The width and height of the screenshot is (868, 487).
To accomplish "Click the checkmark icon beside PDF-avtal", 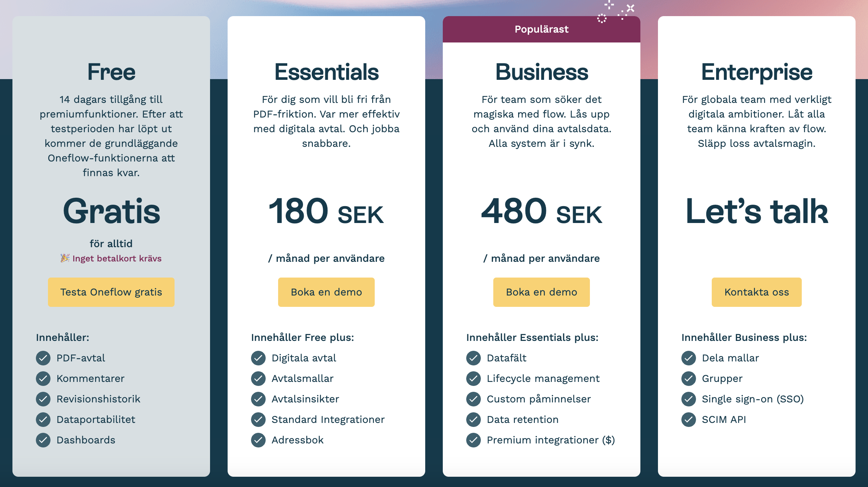I will click(x=43, y=358).
